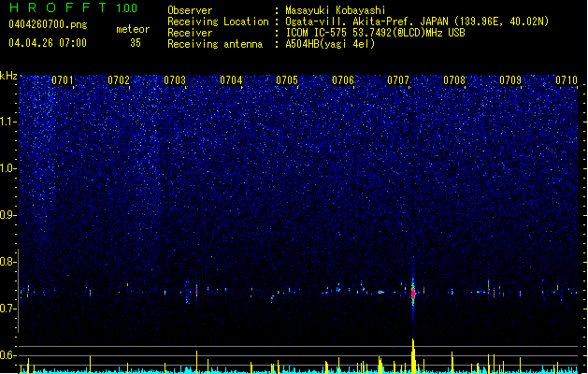
Task: Click the kHz axis unit label
Action: point(8,76)
